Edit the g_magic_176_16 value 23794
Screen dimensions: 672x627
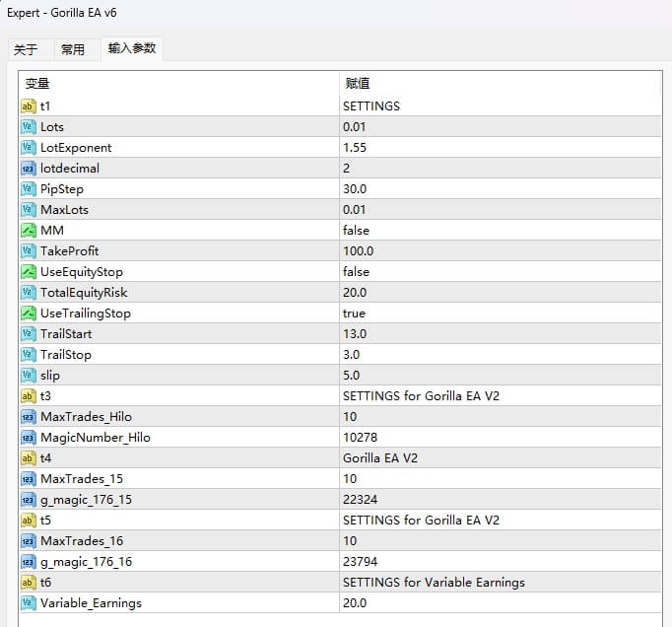[499, 561]
